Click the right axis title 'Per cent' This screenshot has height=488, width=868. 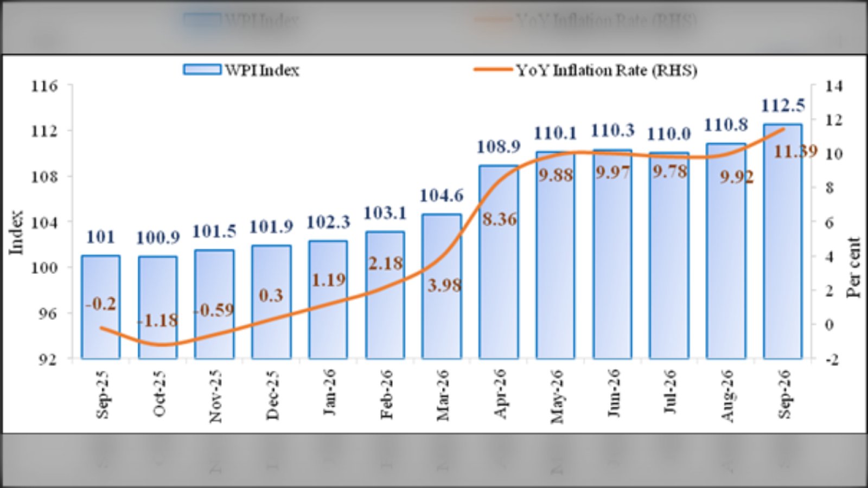853,267
